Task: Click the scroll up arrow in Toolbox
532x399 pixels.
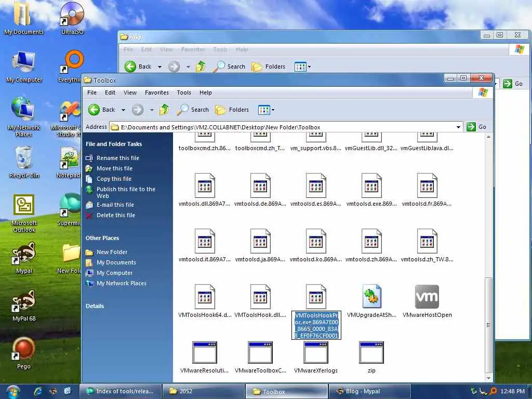Action: tap(488, 137)
